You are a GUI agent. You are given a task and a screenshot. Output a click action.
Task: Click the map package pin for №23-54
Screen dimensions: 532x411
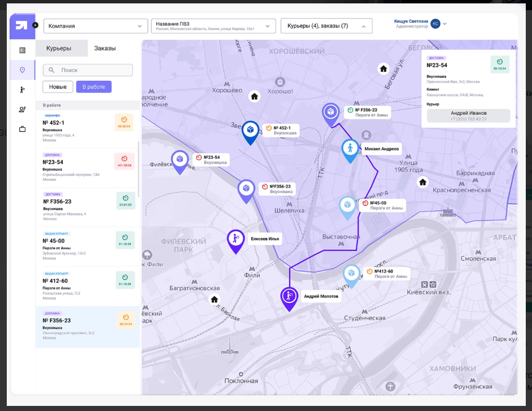(x=180, y=162)
